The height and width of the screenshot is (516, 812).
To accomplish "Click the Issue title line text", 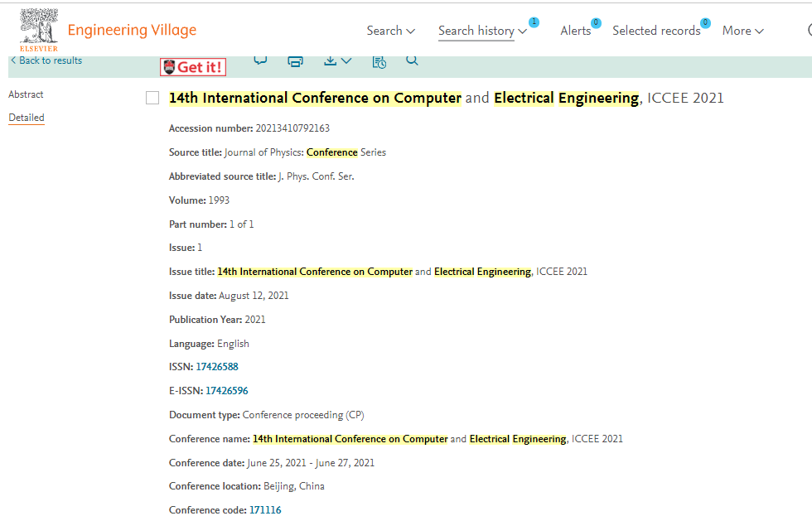I will [403, 272].
